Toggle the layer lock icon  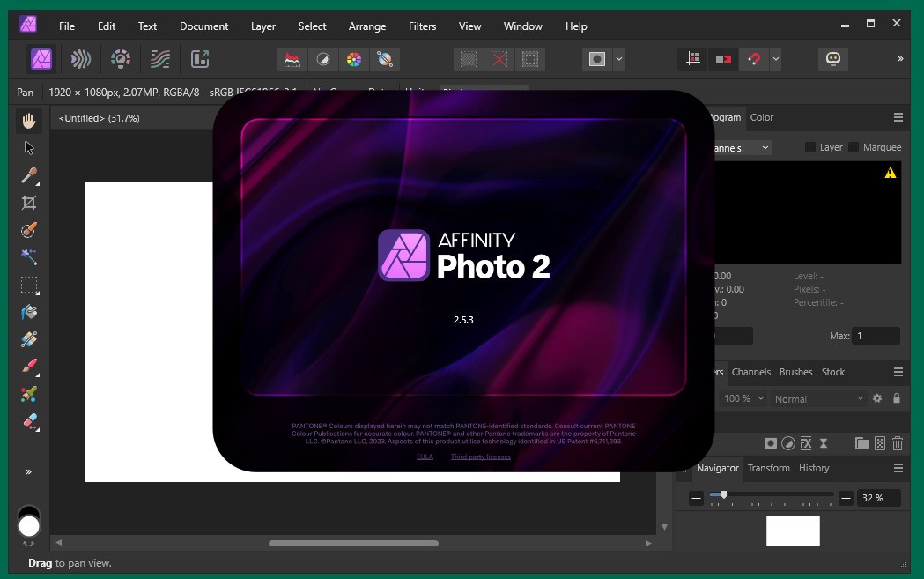(897, 398)
